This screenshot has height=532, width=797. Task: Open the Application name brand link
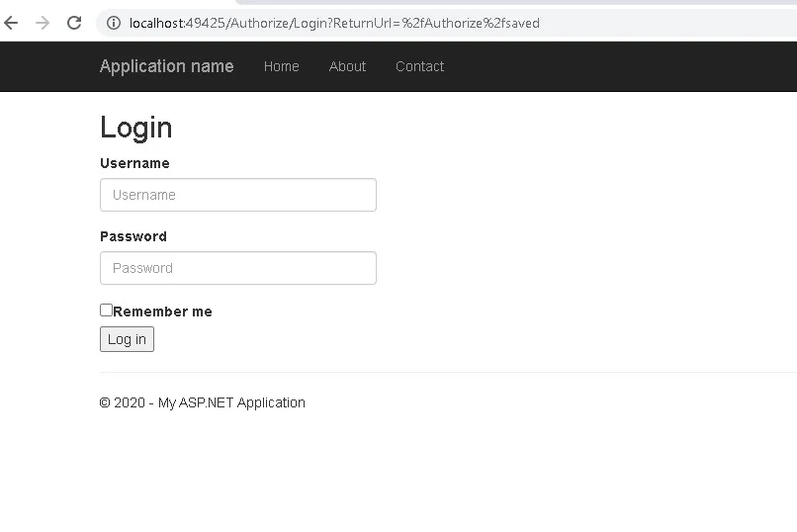(167, 66)
